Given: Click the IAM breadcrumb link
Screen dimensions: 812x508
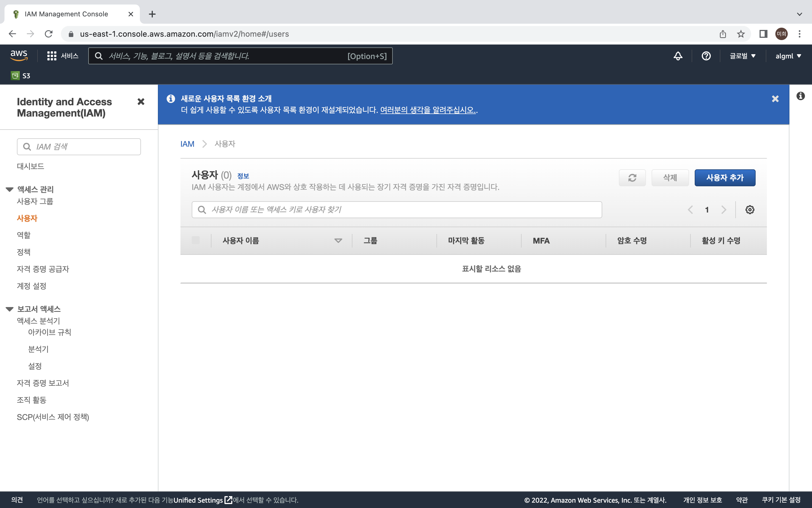Looking at the screenshot, I should [187, 144].
